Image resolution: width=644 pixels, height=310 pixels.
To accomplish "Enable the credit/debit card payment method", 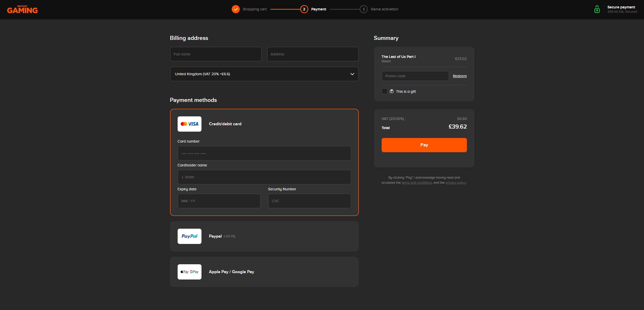I will pos(264,124).
